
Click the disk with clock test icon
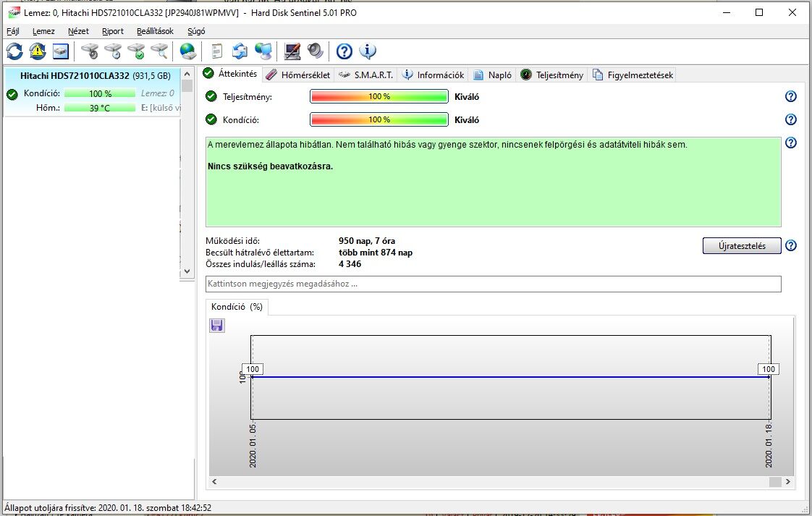point(113,51)
